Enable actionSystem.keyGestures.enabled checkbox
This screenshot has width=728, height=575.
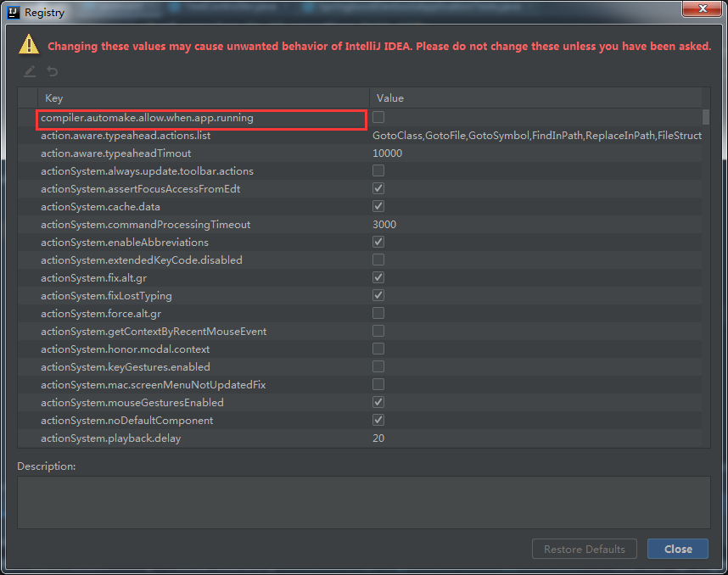[x=378, y=366]
